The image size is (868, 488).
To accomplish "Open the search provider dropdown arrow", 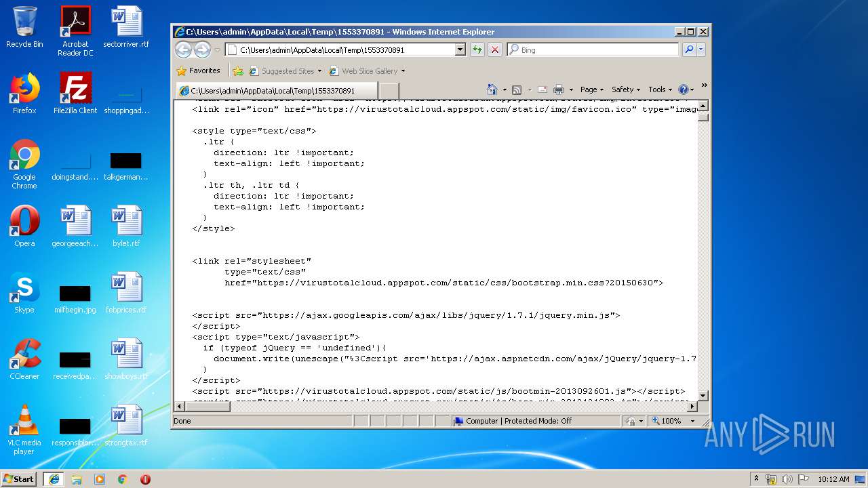I will (701, 50).
